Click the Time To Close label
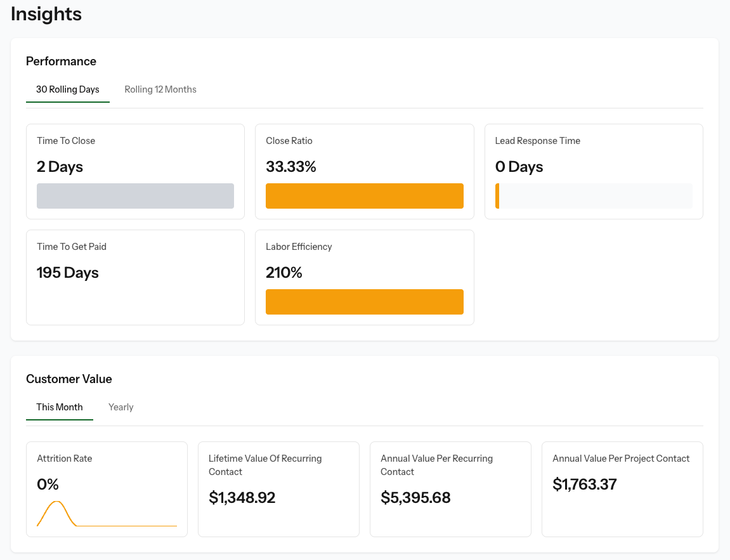 pos(66,141)
